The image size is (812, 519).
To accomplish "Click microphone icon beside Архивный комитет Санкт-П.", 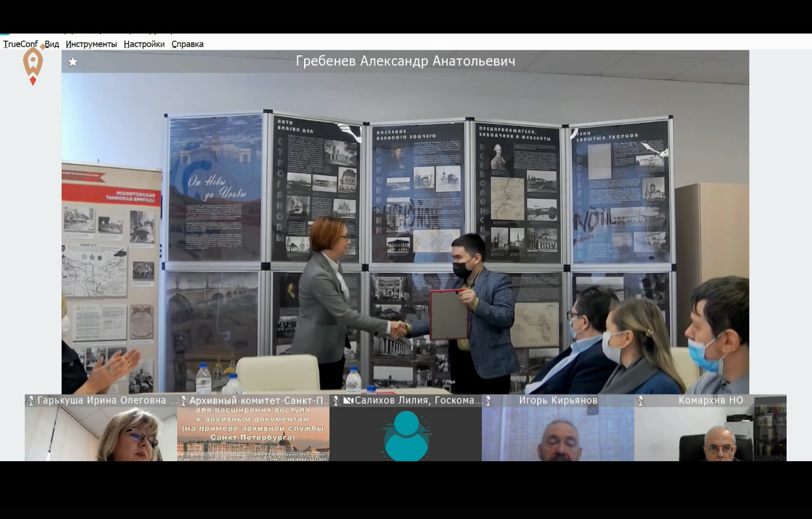I will click(183, 401).
